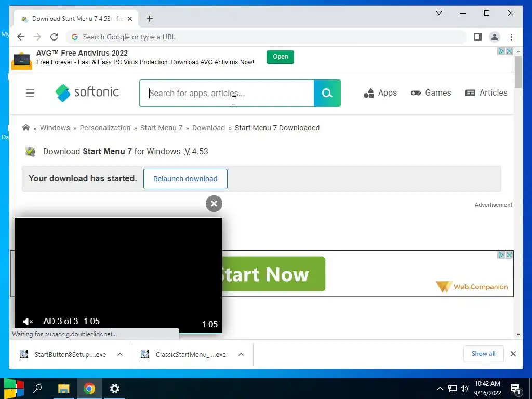Screen dimensions: 532x399
Task: Open the Apps section
Action: pos(380,93)
